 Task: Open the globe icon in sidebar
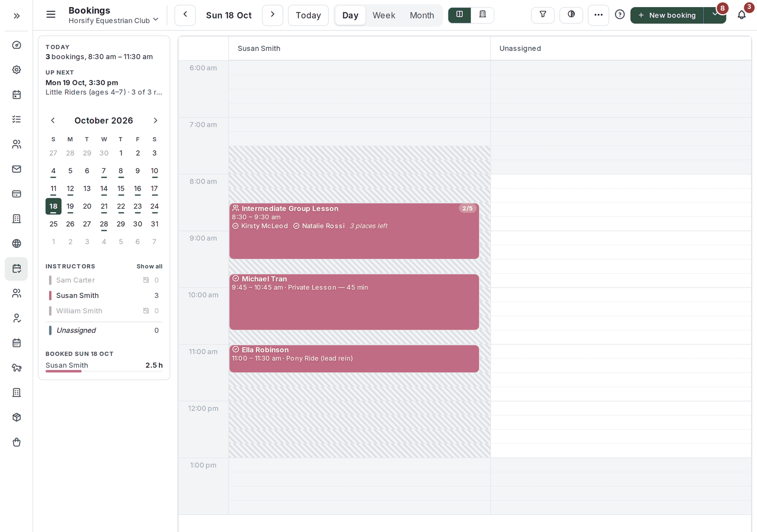coord(17,244)
